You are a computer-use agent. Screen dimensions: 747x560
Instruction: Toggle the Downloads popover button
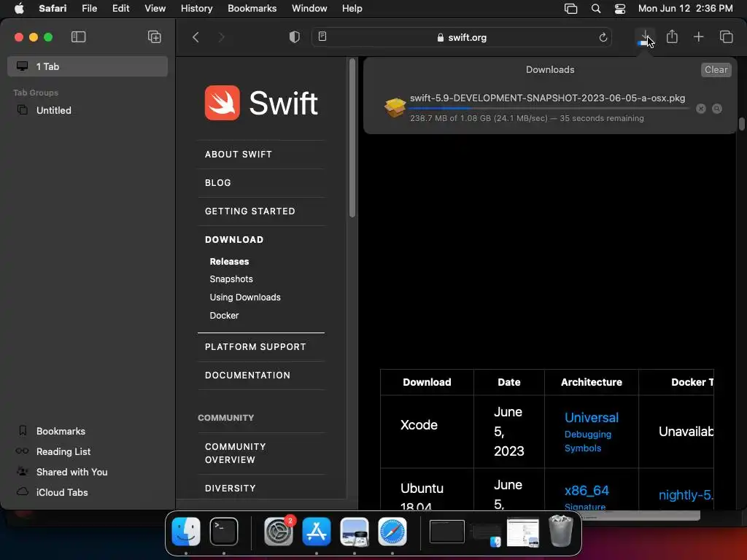645,37
